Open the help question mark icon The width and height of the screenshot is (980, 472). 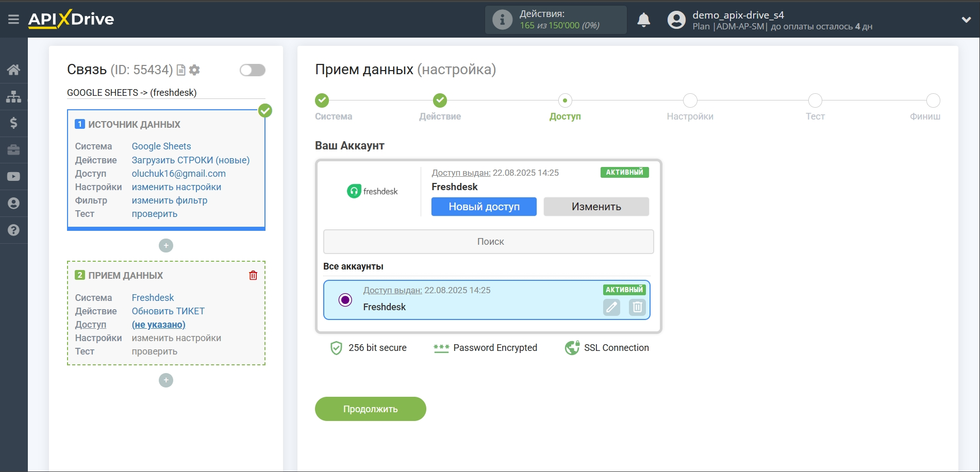click(x=14, y=230)
